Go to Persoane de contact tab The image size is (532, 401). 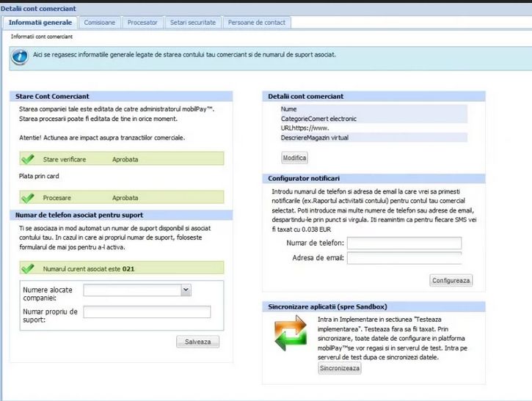click(257, 23)
